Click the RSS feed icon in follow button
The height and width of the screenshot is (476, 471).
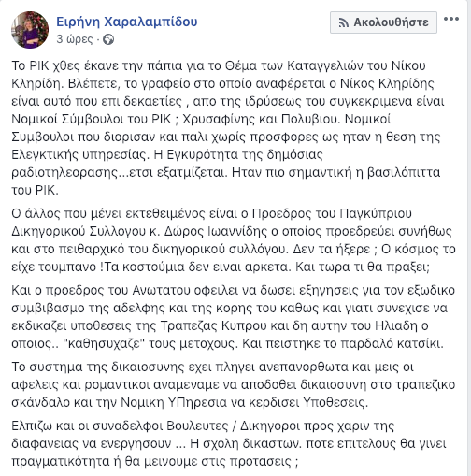pyautogui.click(x=343, y=22)
